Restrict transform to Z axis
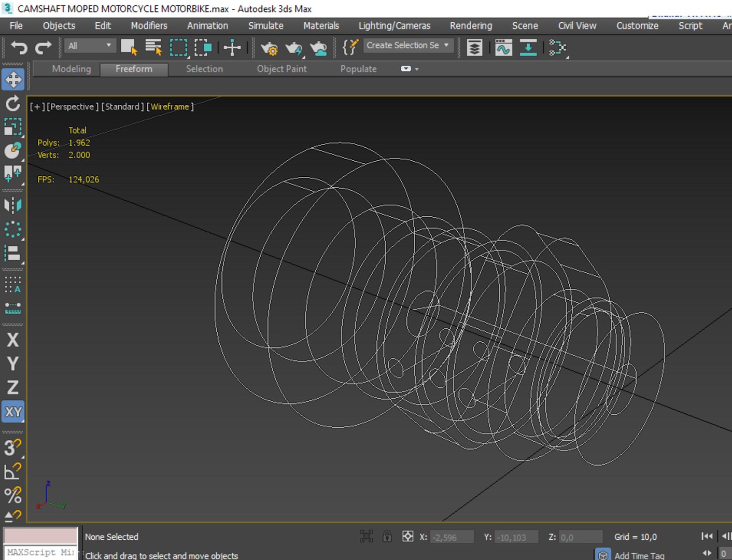732x560 pixels. click(13, 387)
